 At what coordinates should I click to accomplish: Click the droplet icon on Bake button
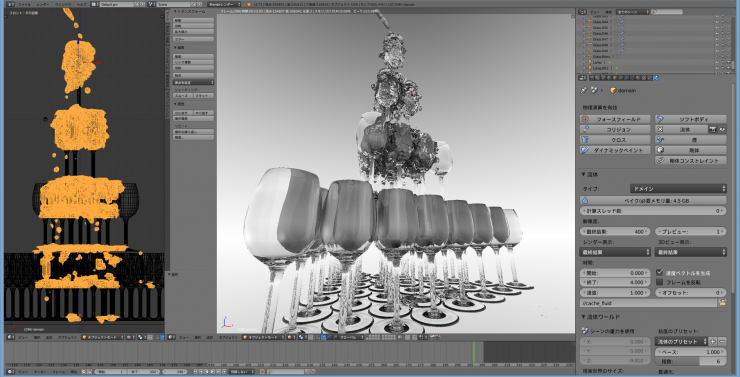click(x=586, y=201)
